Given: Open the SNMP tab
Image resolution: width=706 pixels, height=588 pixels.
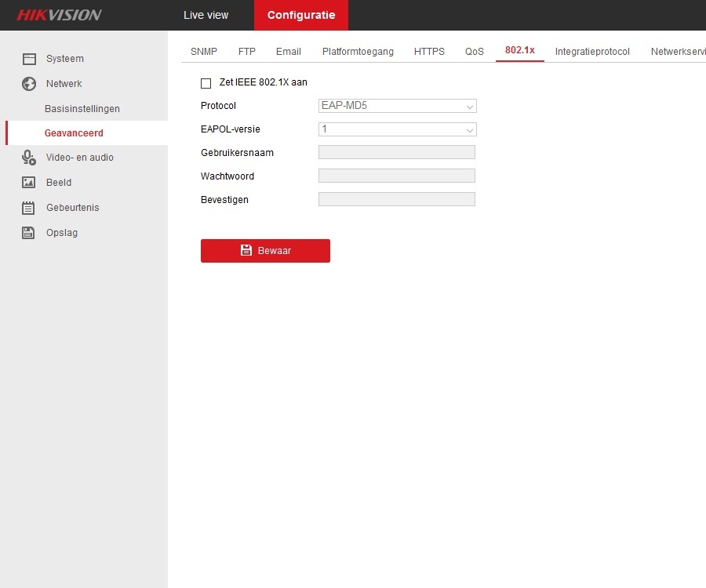Looking at the screenshot, I should tap(204, 51).
